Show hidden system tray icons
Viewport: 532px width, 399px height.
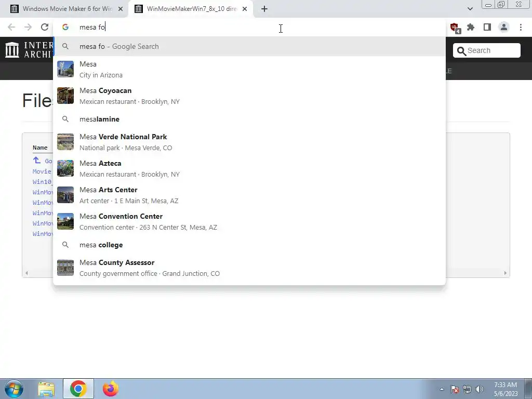442,390
